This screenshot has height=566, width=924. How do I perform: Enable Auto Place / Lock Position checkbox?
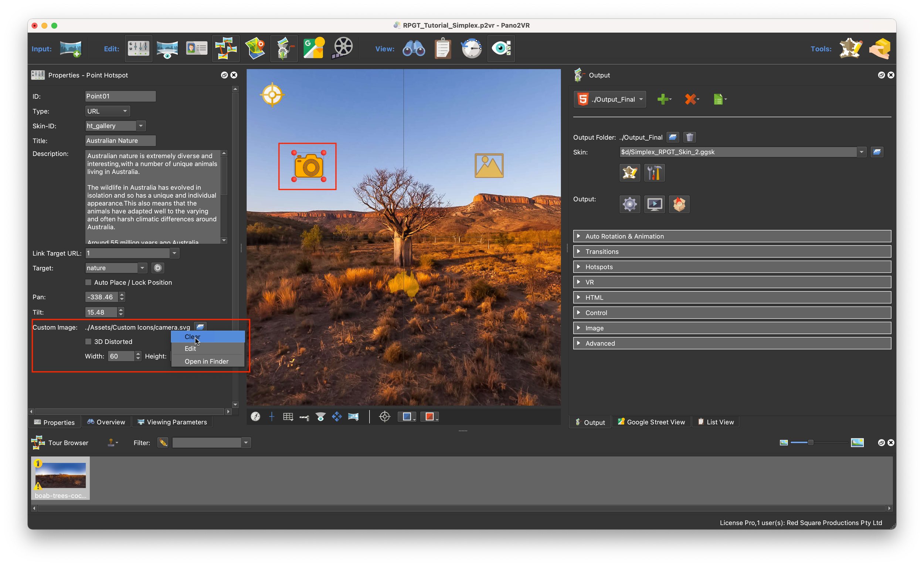coord(88,282)
